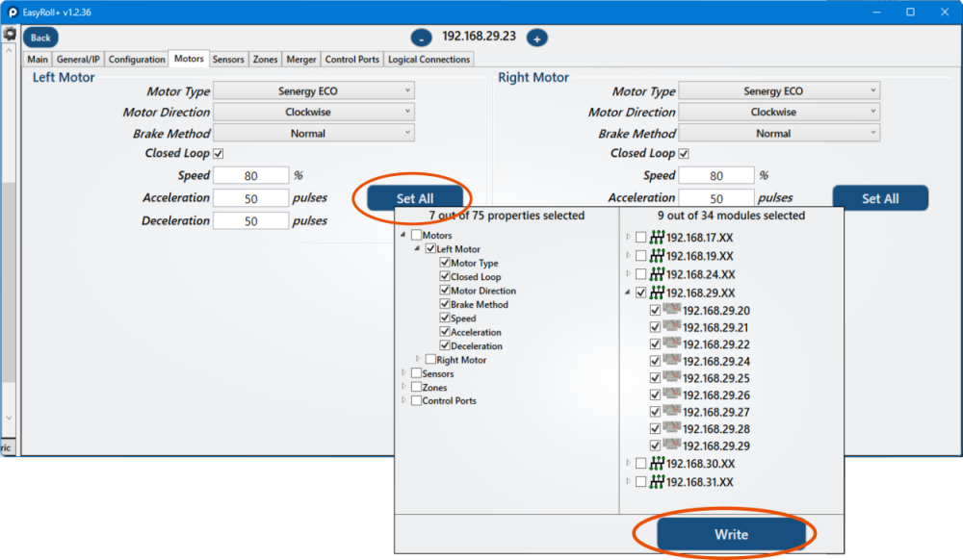Click the Write button
The height and width of the screenshot is (560, 963).
731,534
